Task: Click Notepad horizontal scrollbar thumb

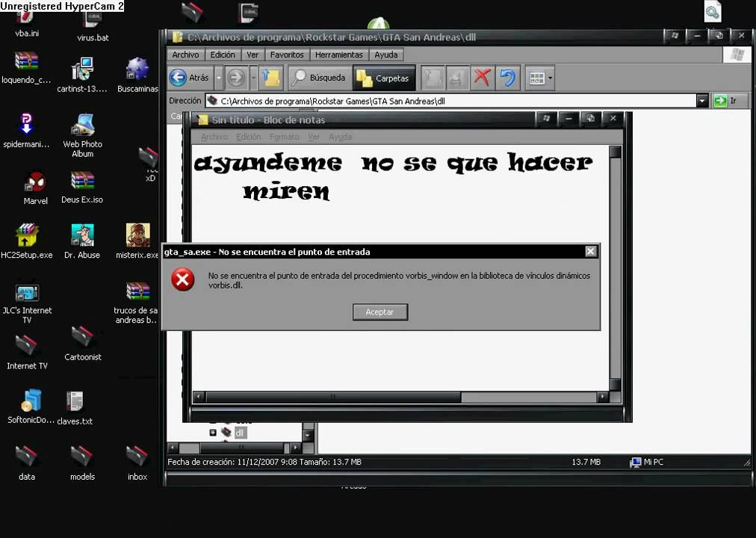Action: [333, 397]
